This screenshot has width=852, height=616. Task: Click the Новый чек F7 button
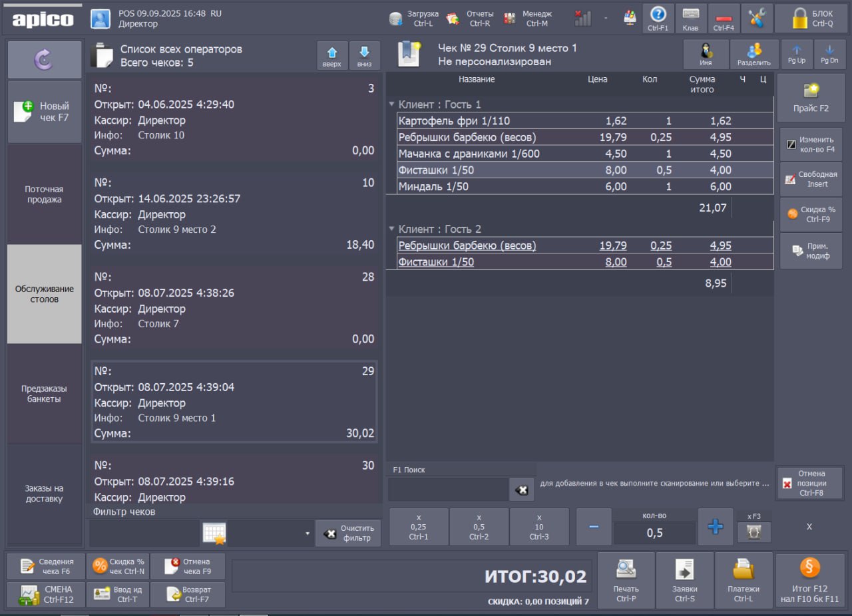pos(45,112)
